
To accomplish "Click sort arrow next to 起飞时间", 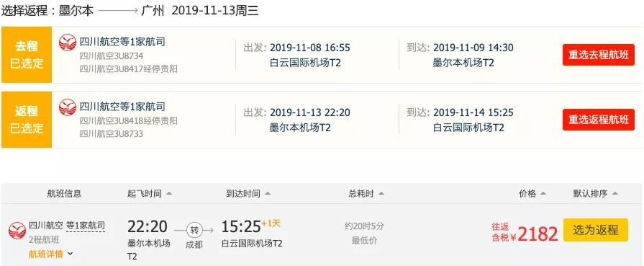I will 169,193.
